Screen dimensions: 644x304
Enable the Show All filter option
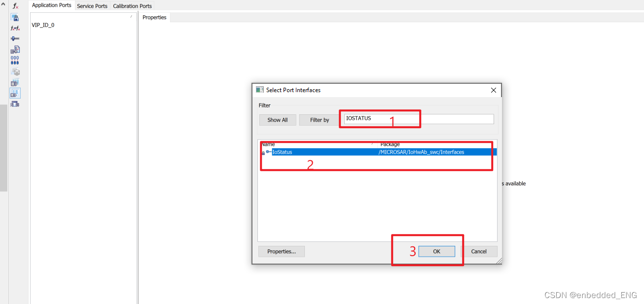(x=277, y=119)
